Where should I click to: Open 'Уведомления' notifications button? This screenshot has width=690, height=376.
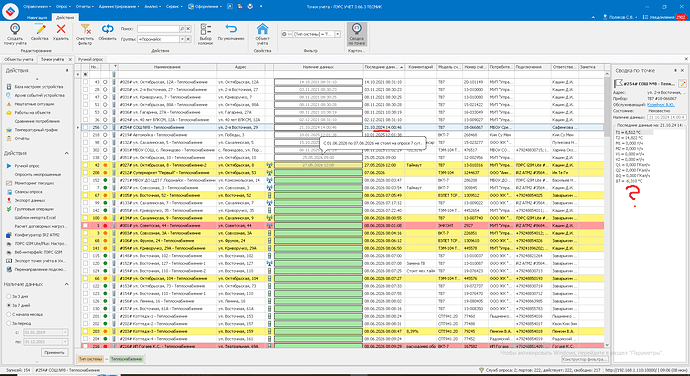(x=664, y=17)
